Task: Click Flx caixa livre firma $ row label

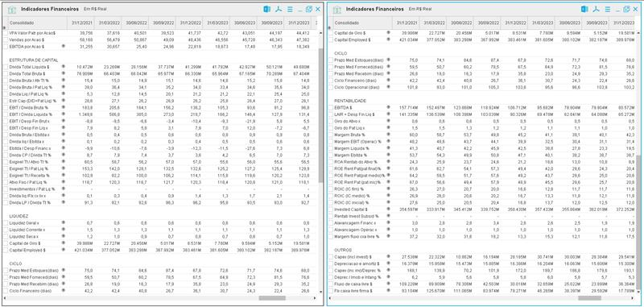Action: click(x=353, y=291)
